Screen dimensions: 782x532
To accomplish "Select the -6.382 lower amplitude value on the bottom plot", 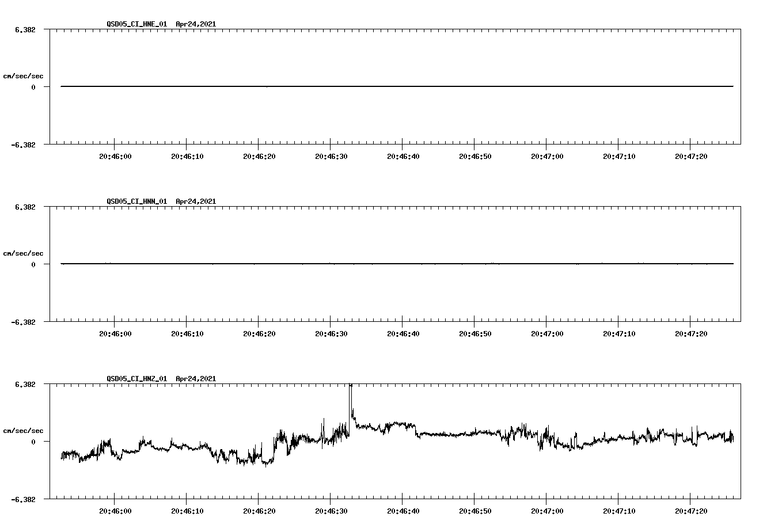I will [x=24, y=500].
